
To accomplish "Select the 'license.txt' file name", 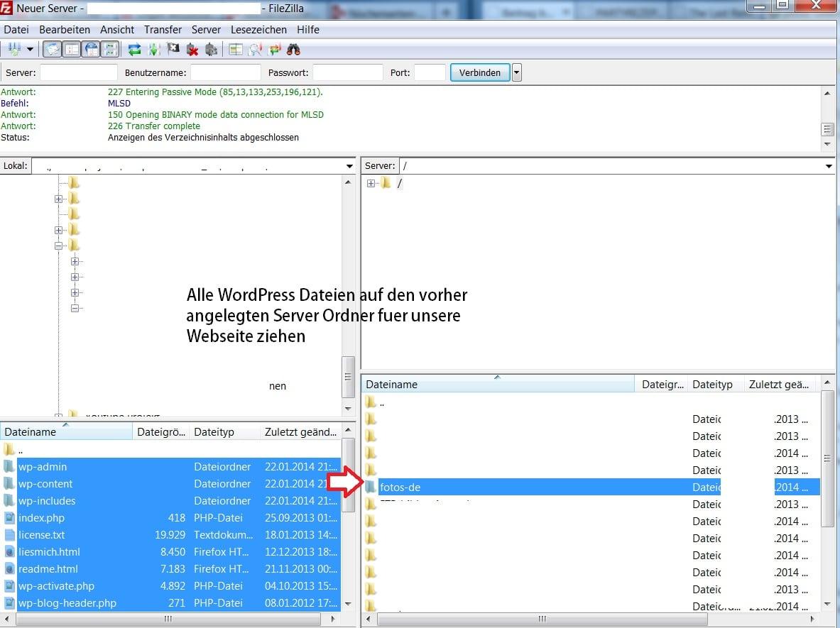I will coord(41,535).
